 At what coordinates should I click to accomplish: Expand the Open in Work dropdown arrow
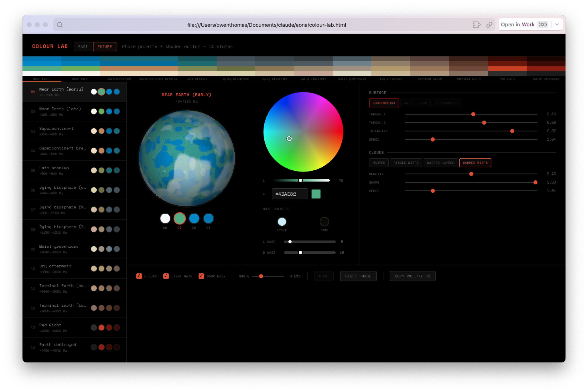pyautogui.click(x=557, y=24)
